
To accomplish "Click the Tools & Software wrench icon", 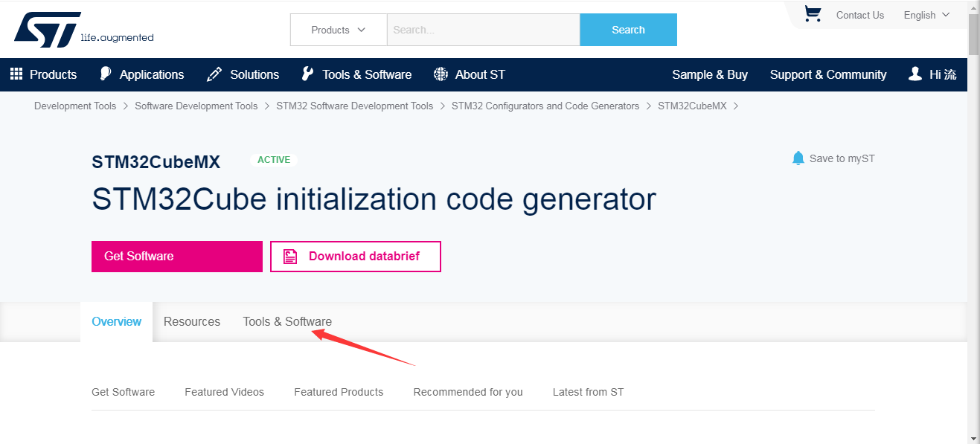I will click(x=307, y=74).
